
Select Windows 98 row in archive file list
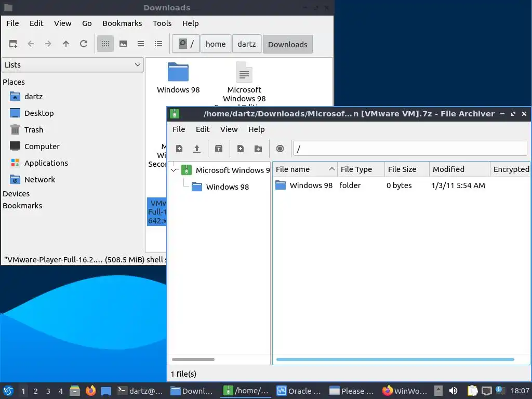pyautogui.click(x=401, y=185)
